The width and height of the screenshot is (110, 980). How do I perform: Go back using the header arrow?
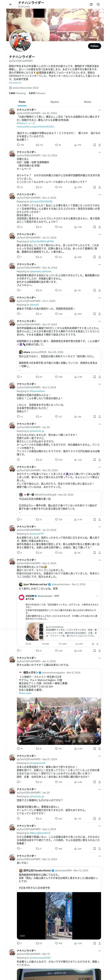click(x=11, y=5)
